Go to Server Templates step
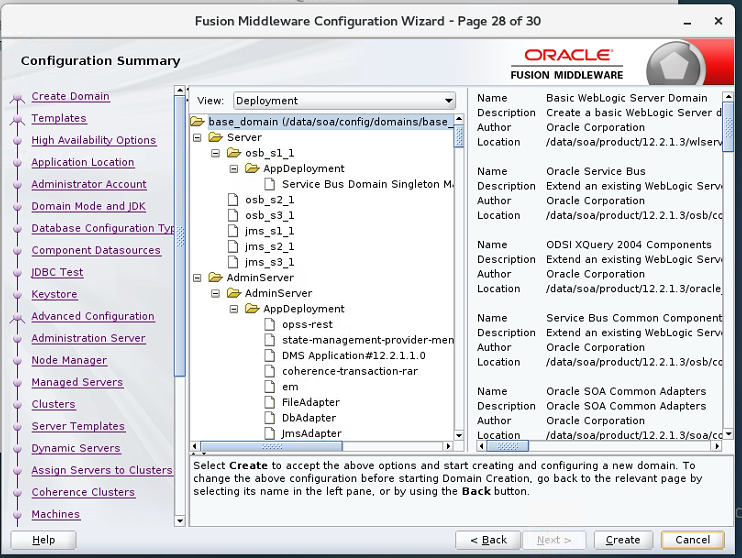The height and width of the screenshot is (558, 742). tap(78, 426)
